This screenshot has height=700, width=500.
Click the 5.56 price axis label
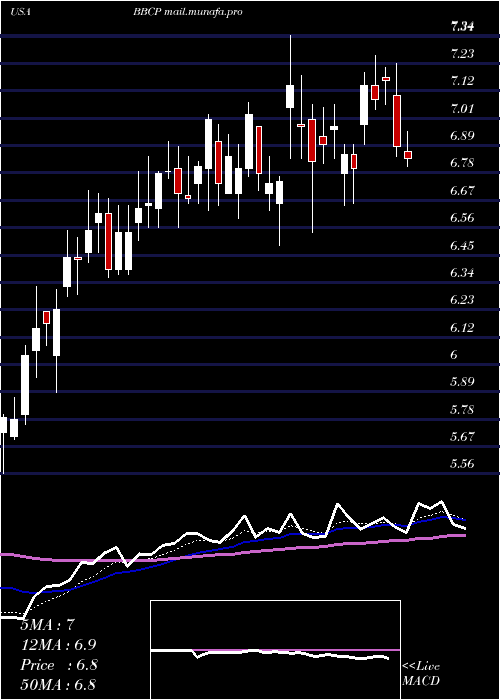point(462,464)
